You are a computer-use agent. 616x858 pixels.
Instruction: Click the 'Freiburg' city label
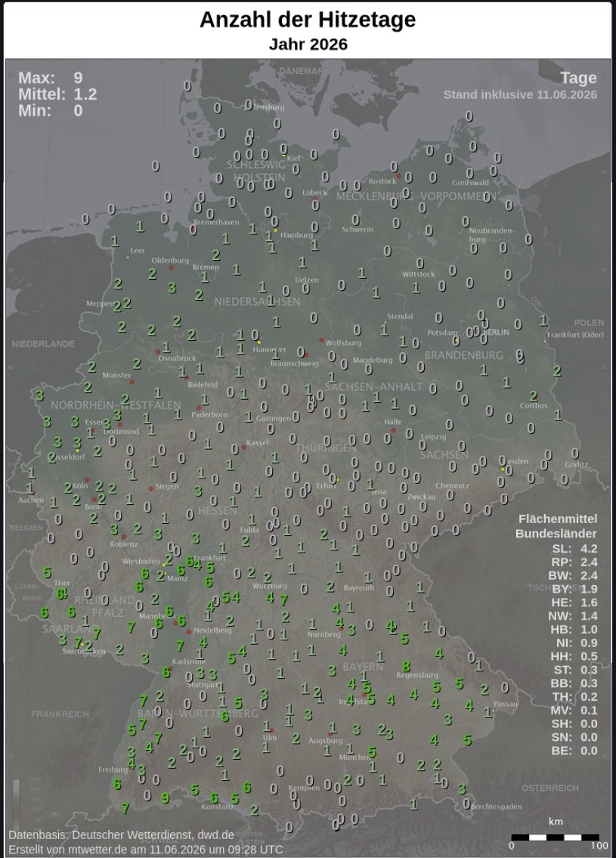click(x=113, y=770)
